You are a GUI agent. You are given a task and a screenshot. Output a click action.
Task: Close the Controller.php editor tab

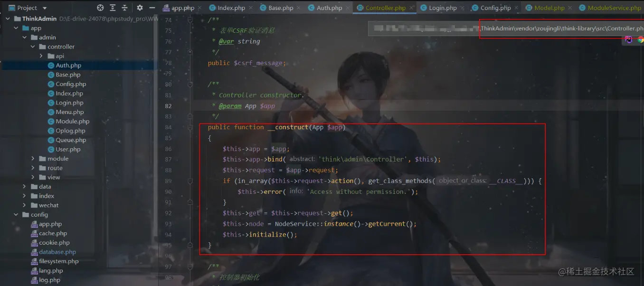[x=411, y=8]
